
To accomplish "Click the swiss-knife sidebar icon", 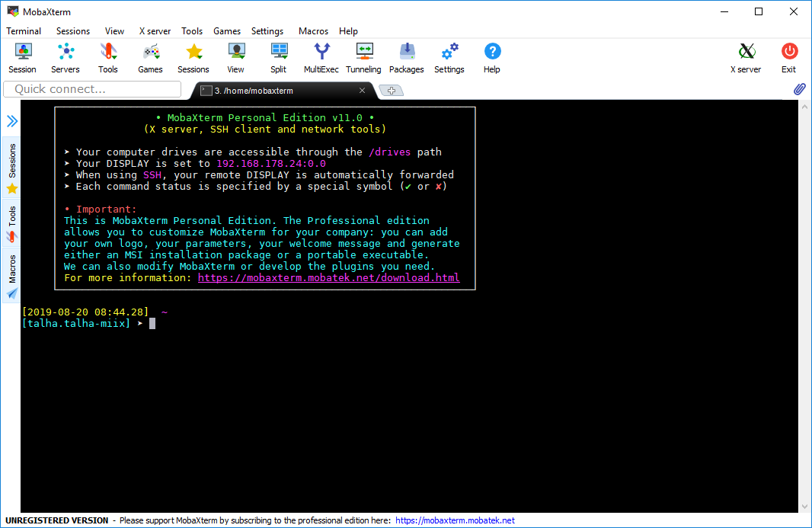I will tap(12, 237).
